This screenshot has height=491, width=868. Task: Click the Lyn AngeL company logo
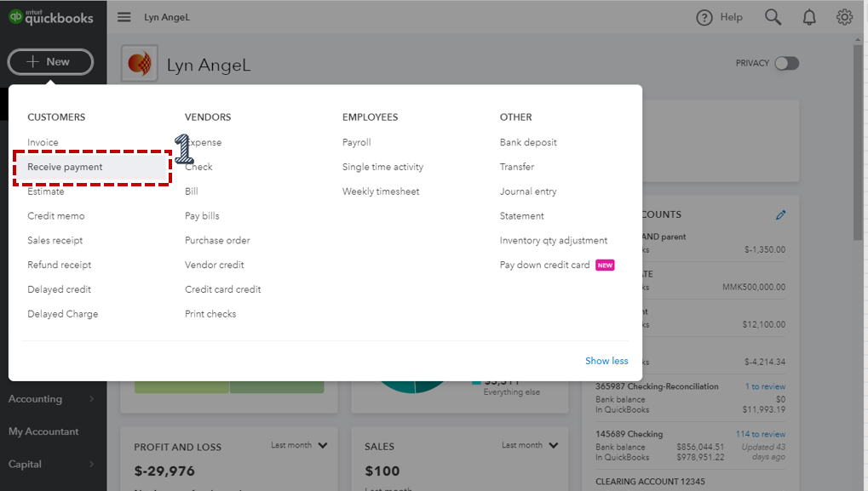click(x=139, y=64)
